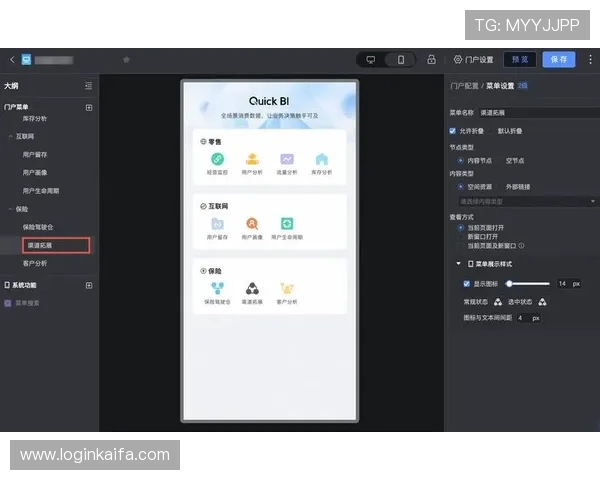This screenshot has height=480, width=600.
Task: Open 经营监控 icon in 零售 section
Action: tap(217, 160)
